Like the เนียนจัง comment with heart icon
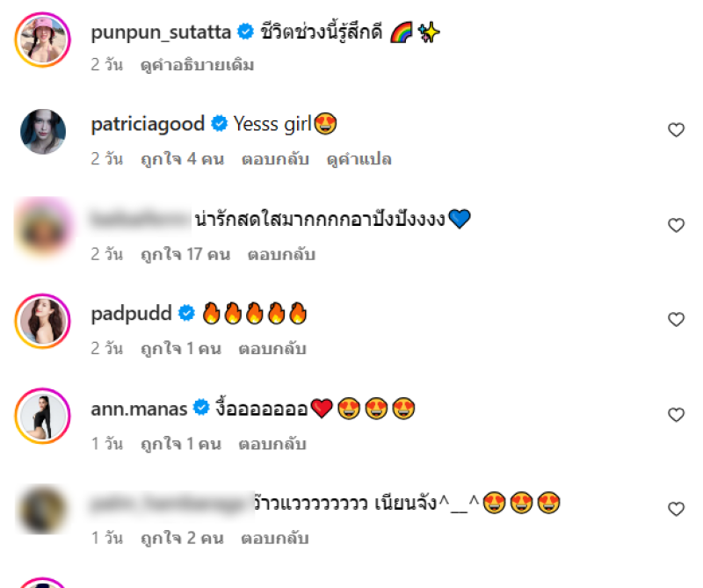This screenshot has height=588, width=703. (676, 509)
